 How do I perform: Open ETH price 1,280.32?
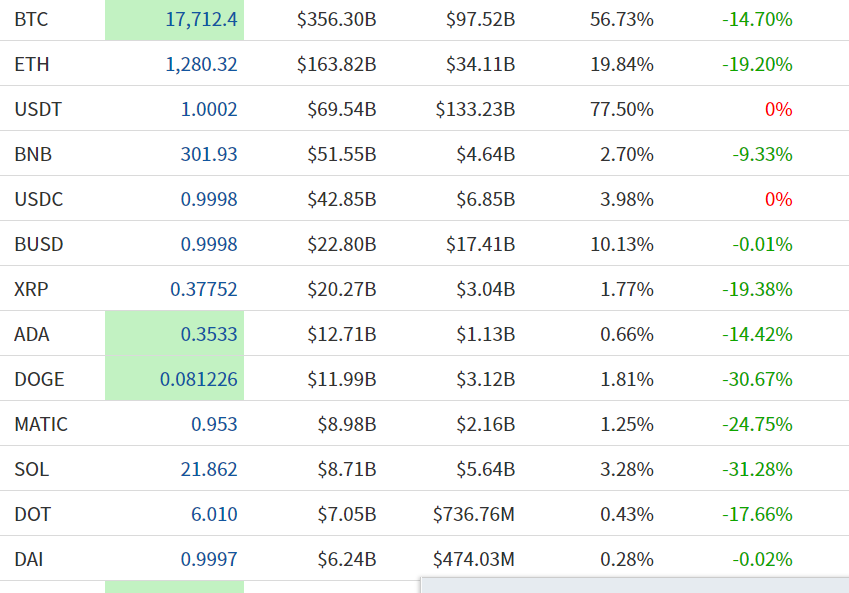pyautogui.click(x=201, y=64)
